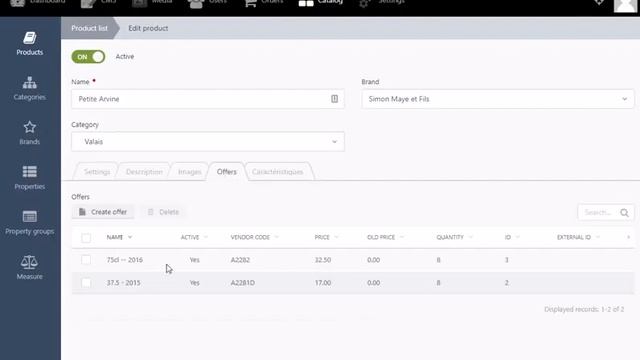The image size is (640, 360).
Task: Tick the checkbox for offer 75cl -- 2016
Action: tap(86, 260)
